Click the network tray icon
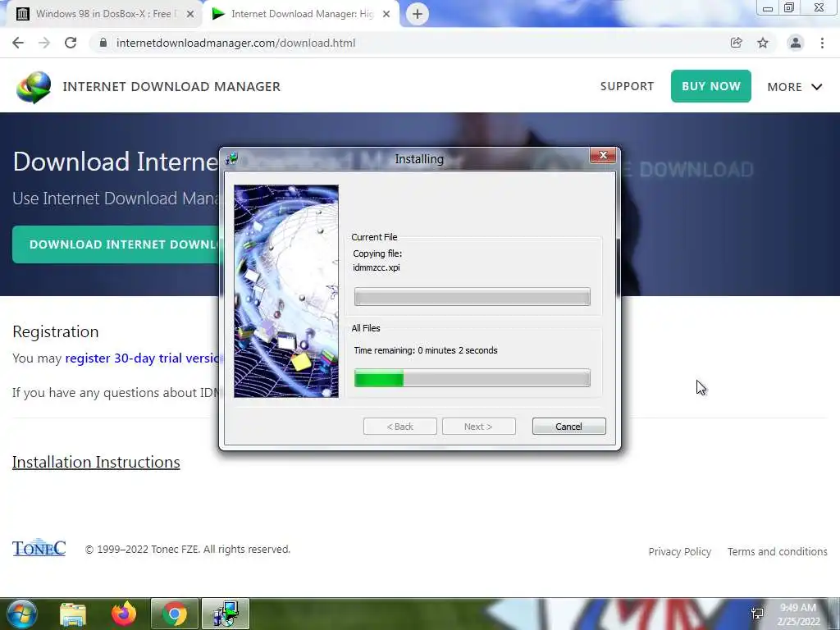This screenshot has height=630, width=840. coord(757,614)
